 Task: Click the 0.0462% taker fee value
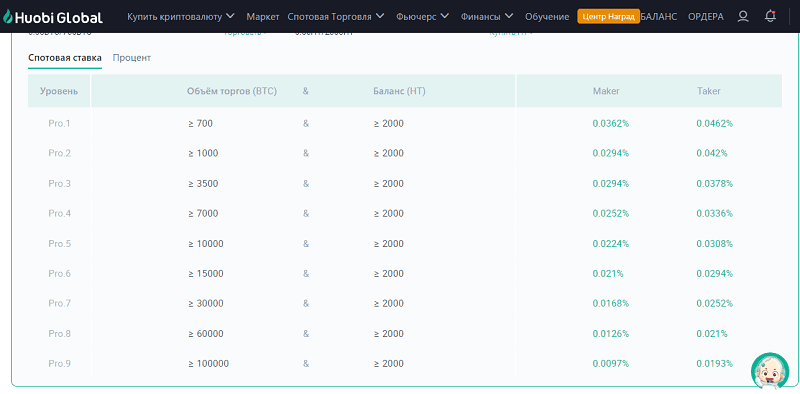(715, 124)
